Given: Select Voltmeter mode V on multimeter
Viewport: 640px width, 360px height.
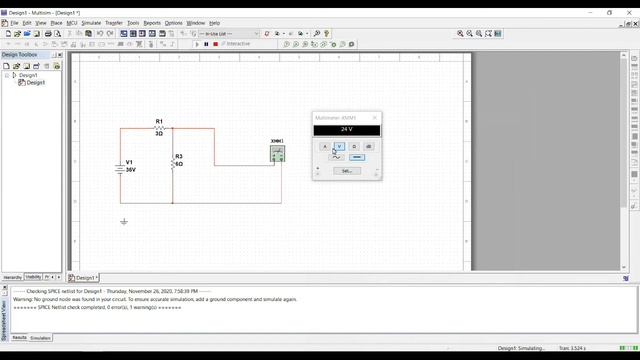Looking at the screenshot, I should (x=339, y=147).
